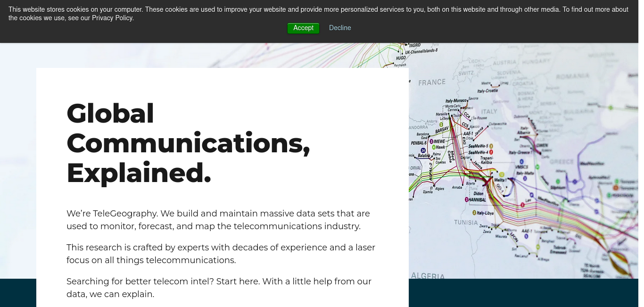Select the 'Global Communications, Explained.' headline

coord(188,143)
